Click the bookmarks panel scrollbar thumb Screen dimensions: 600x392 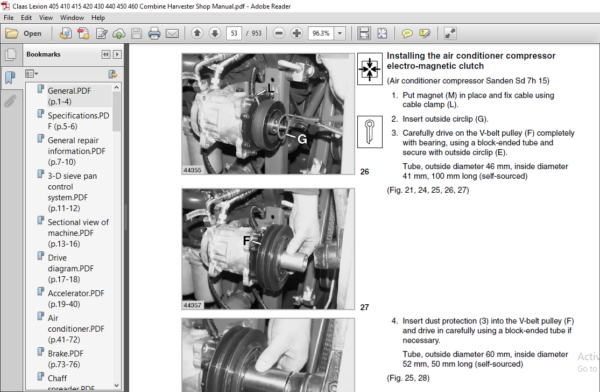pos(117,112)
